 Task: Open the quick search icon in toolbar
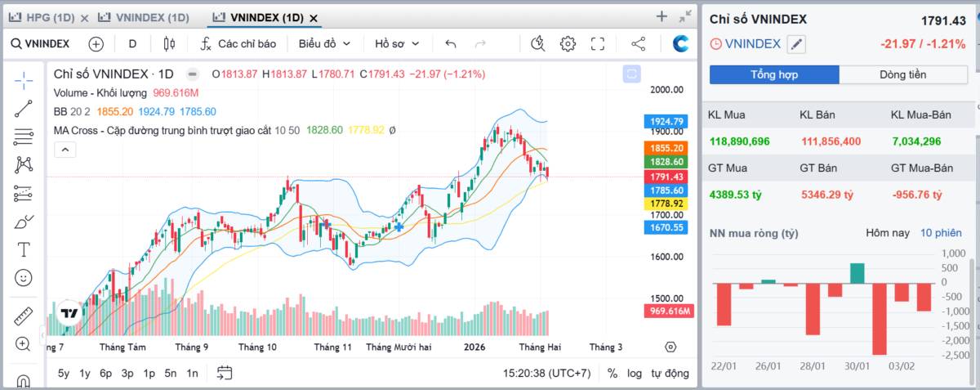[x=537, y=43]
